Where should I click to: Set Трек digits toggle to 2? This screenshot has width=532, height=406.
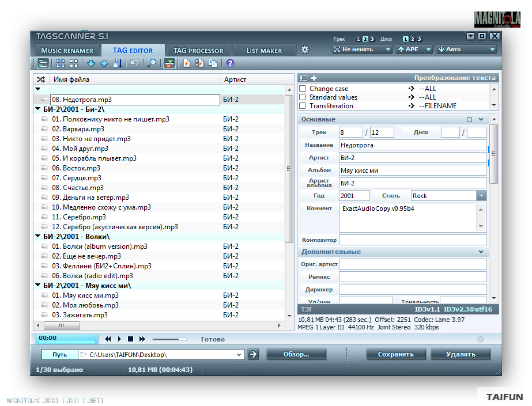365,39
